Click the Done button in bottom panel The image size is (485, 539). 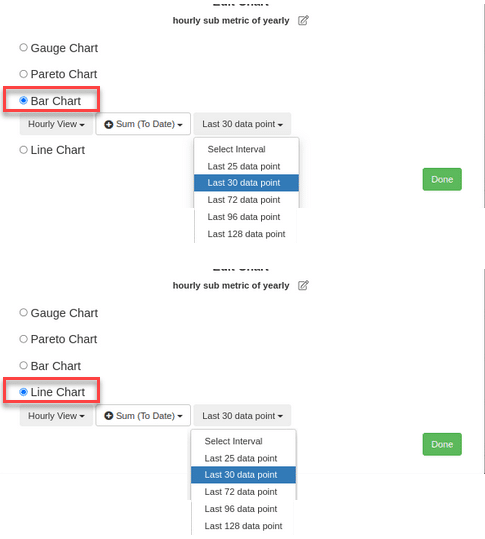[442, 444]
